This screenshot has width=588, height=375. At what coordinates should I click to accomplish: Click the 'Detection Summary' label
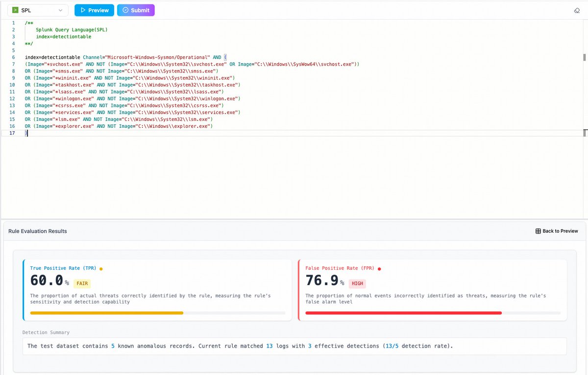[46, 332]
